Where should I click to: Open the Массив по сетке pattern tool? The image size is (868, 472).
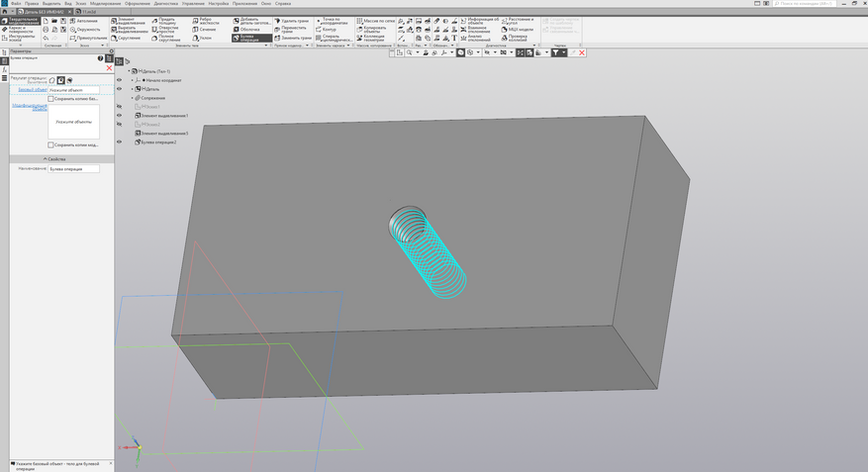376,21
